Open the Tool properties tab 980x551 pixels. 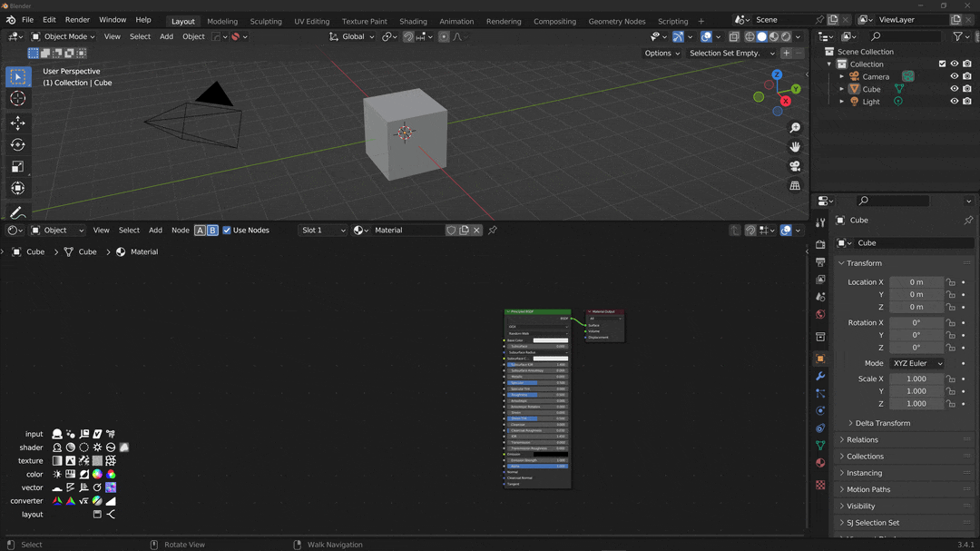(820, 222)
